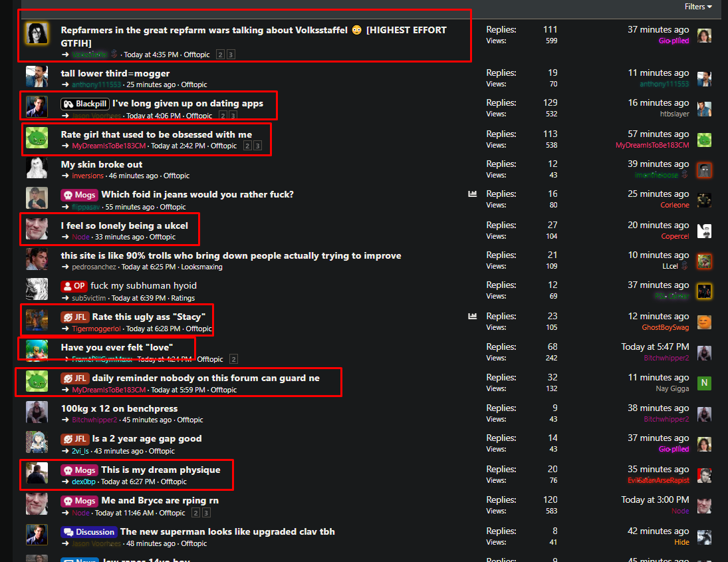This screenshot has width=728, height=562.
Task: Open author profile 'inversions'
Action: click(x=88, y=176)
